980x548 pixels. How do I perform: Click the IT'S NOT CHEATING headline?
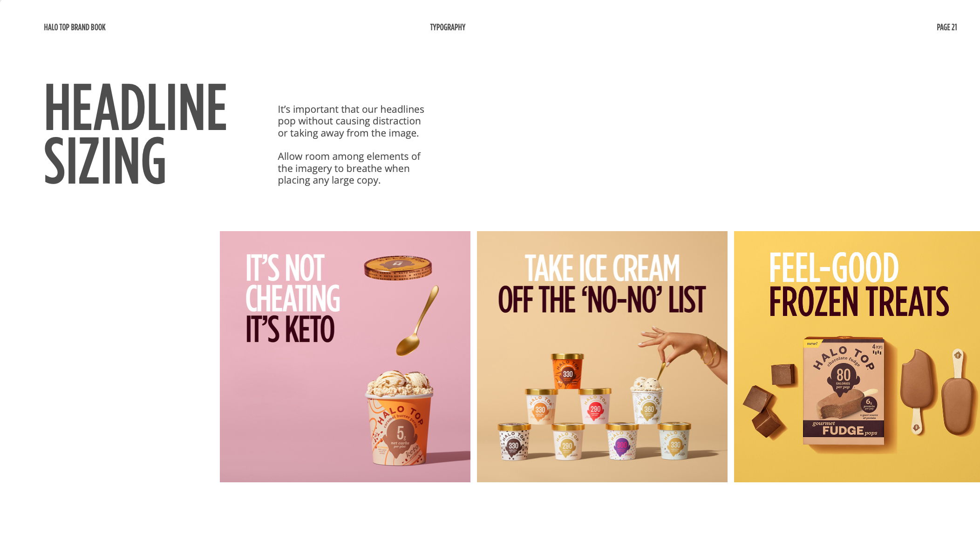point(293,282)
